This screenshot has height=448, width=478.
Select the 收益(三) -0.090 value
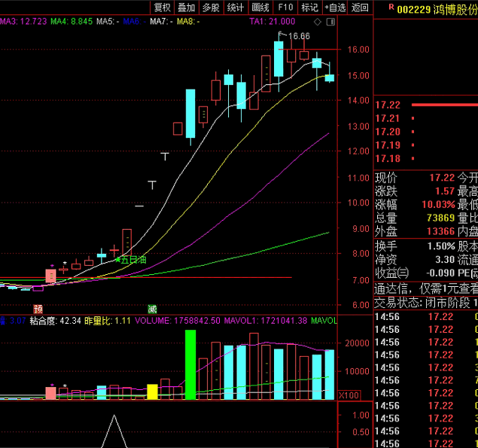[441, 273]
